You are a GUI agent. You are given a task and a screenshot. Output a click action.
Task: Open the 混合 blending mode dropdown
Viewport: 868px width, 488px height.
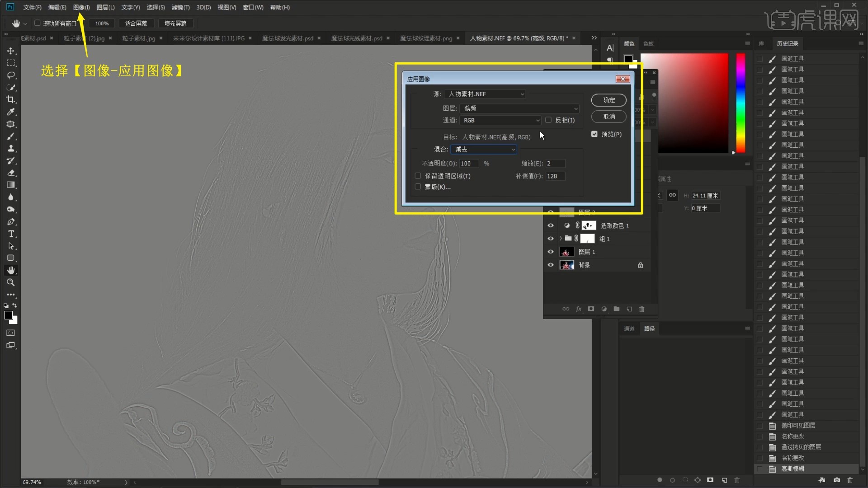484,150
